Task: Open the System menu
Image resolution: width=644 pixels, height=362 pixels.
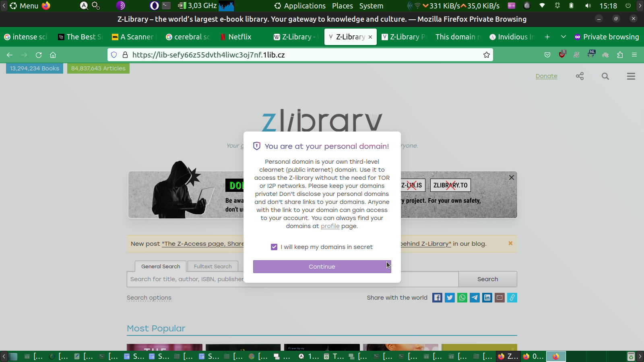Action: [x=371, y=6]
